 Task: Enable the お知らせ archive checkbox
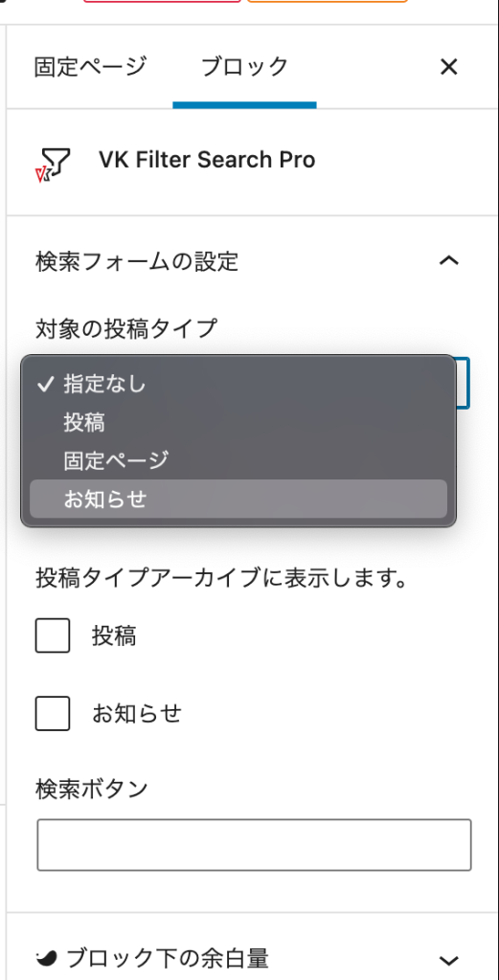click(x=53, y=713)
